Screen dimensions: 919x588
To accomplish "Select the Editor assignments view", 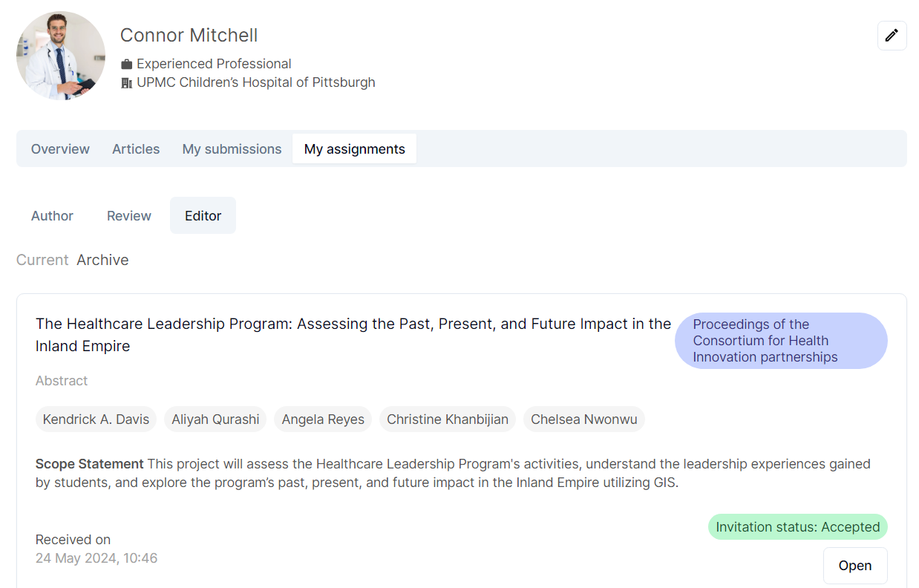I will pyautogui.click(x=203, y=215).
